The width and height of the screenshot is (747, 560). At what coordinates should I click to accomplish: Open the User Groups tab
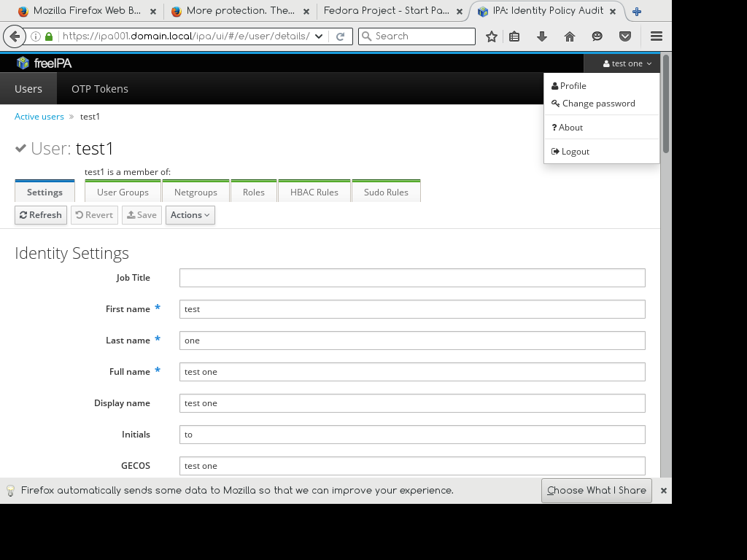pos(123,192)
